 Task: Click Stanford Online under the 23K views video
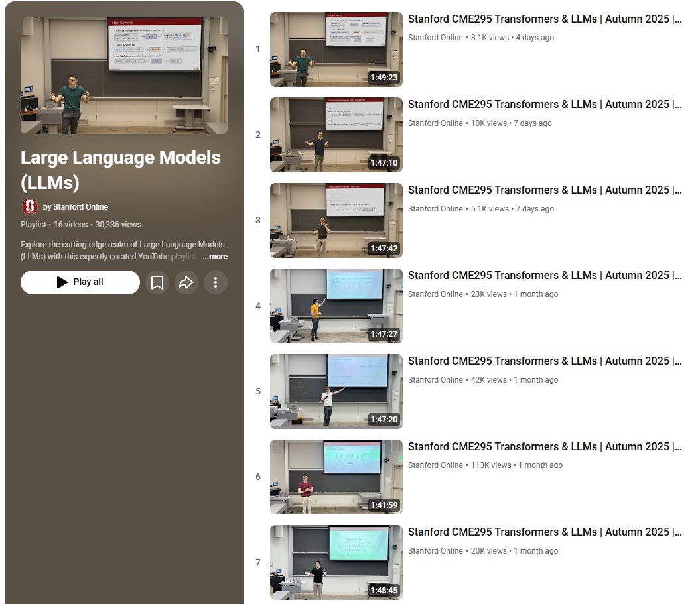pyautogui.click(x=435, y=294)
